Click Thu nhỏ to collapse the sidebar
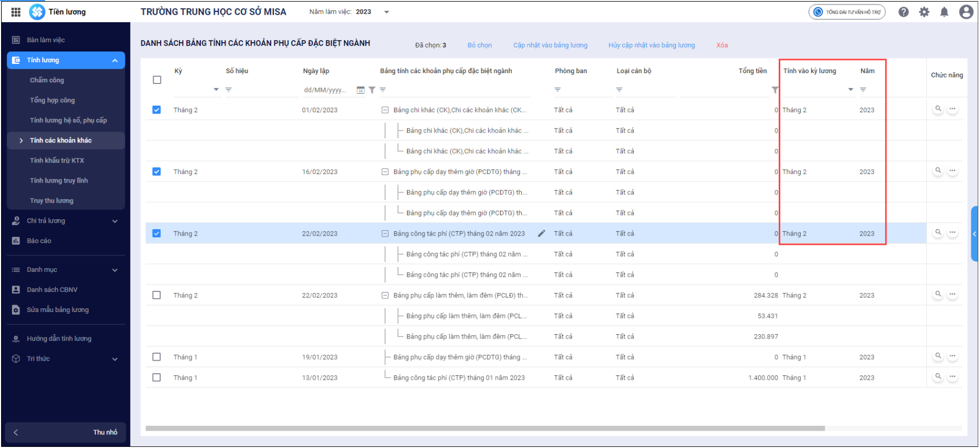The width and height of the screenshot is (980, 448). pos(65,432)
